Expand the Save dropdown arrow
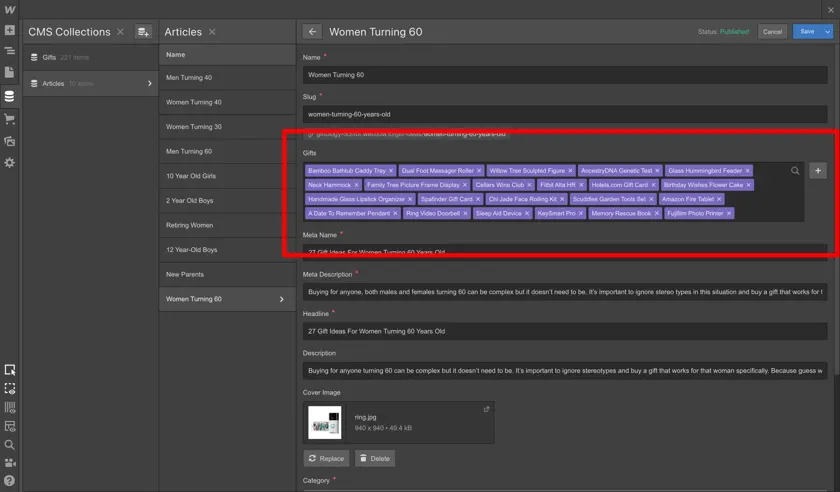 point(828,32)
